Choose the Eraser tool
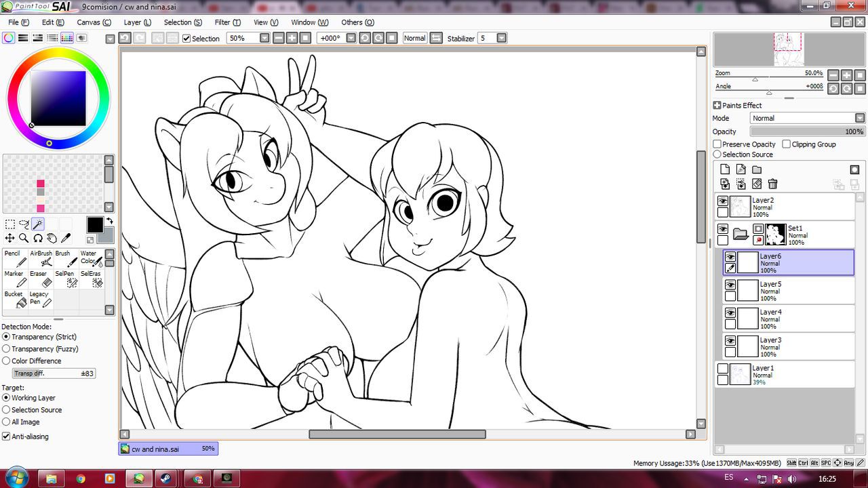Image resolution: width=868 pixels, height=488 pixels. click(41, 279)
